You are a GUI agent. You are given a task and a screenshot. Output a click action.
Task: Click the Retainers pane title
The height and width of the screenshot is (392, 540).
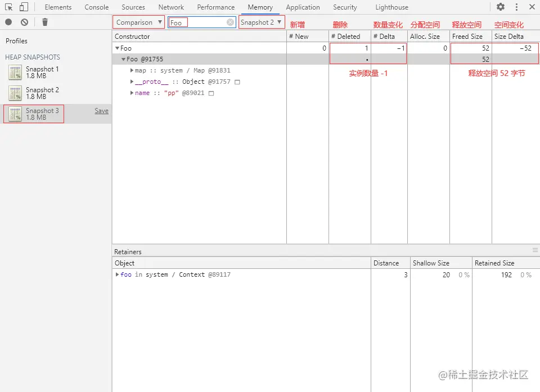tap(128, 252)
